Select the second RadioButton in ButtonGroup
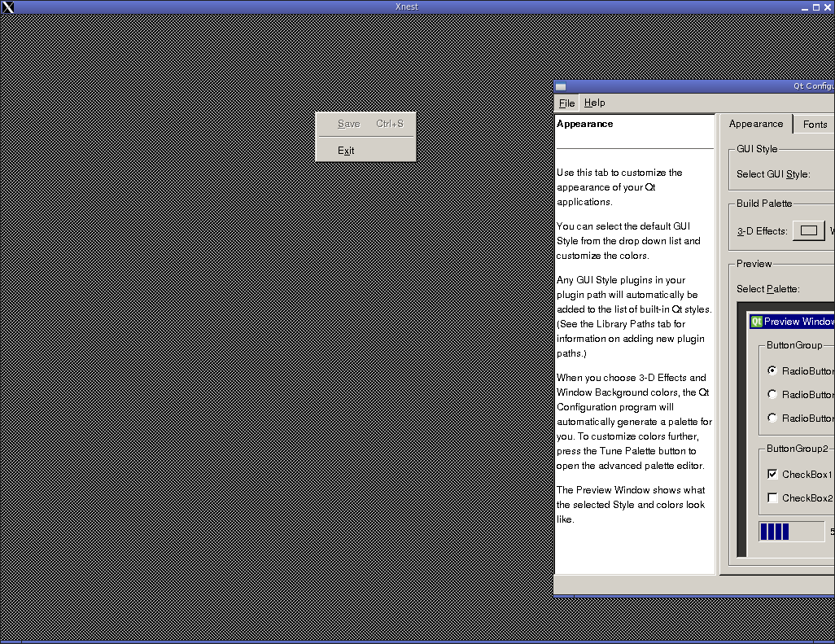Image resolution: width=835 pixels, height=644 pixels. [772, 394]
